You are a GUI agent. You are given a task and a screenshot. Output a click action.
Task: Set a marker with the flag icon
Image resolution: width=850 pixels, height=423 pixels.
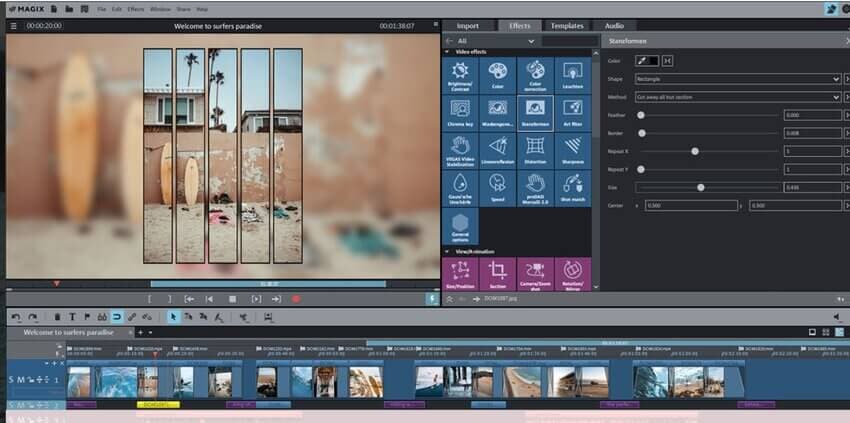[87, 317]
